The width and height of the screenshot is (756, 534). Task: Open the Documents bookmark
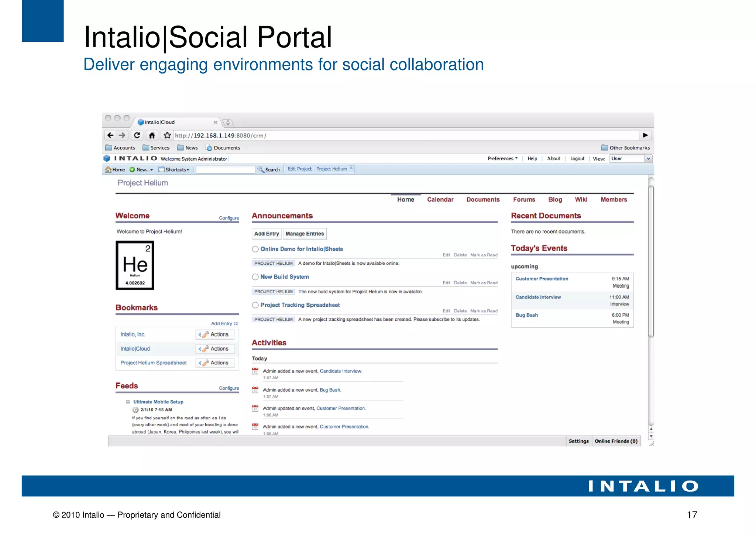pos(223,148)
